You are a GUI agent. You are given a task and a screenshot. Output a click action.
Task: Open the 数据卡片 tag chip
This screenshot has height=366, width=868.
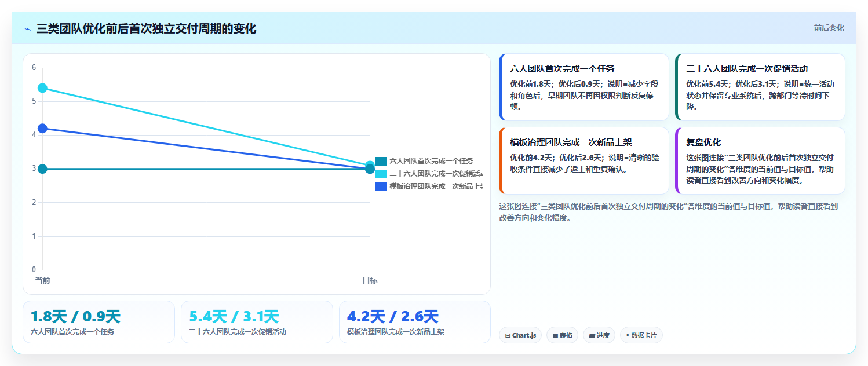point(641,335)
